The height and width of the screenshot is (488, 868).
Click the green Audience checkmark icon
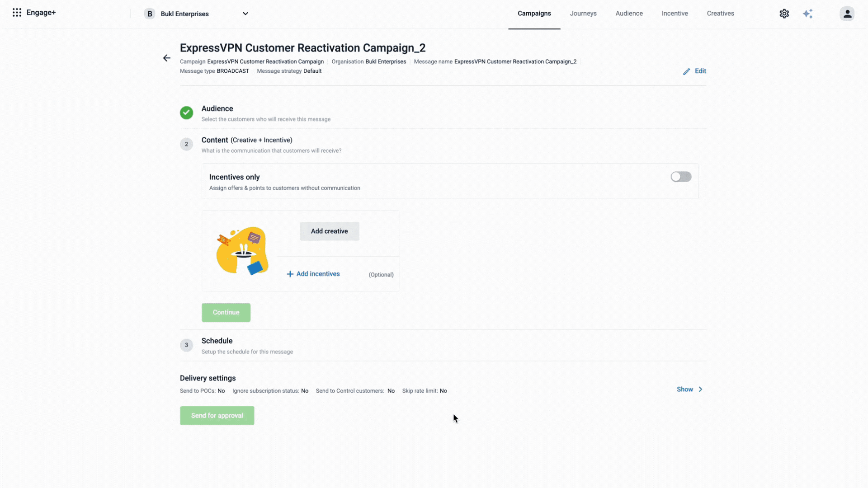(186, 113)
